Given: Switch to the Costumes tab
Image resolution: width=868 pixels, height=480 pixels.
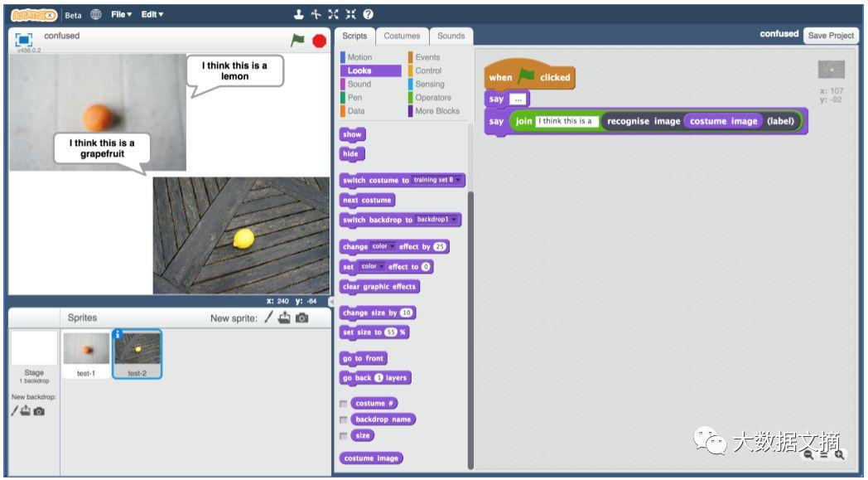Looking at the screenshot, I should tap(402, 36).
